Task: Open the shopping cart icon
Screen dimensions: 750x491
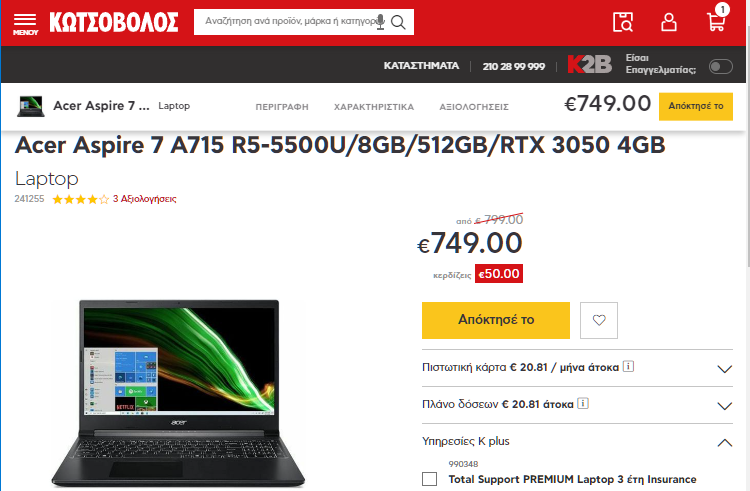Action: pyautogui.click(x=717, y=19)
